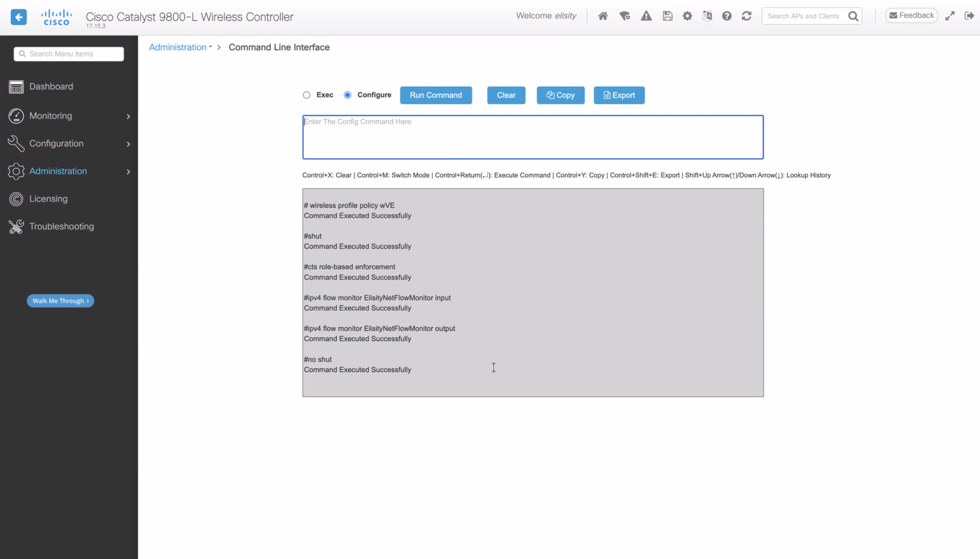Click the '#no shut' output line

[318, 360]
